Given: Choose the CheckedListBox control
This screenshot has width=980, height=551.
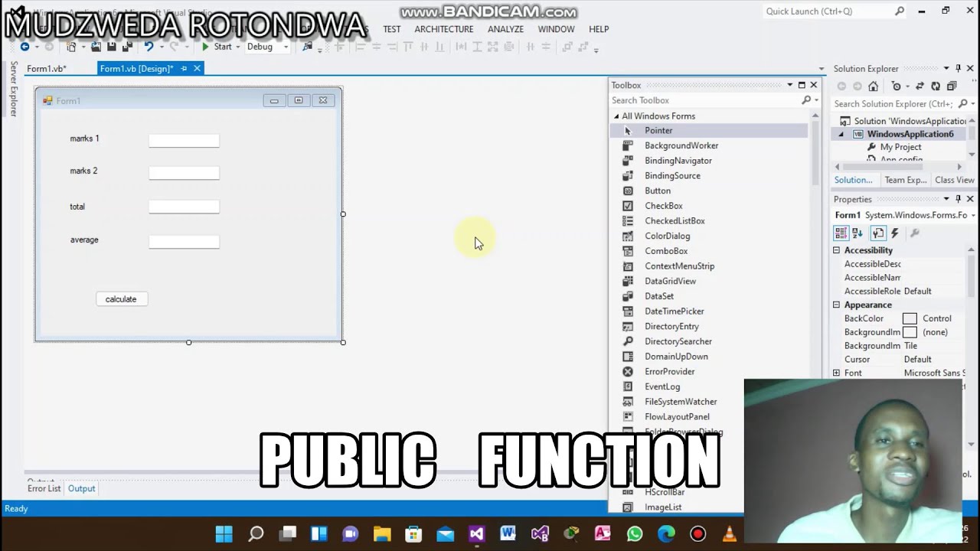Looking at the screenshot, I should pyautogui.click(x=708, y=221).
